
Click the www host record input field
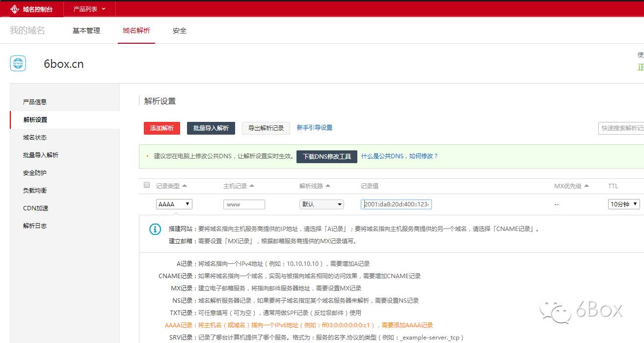[244, 204]
